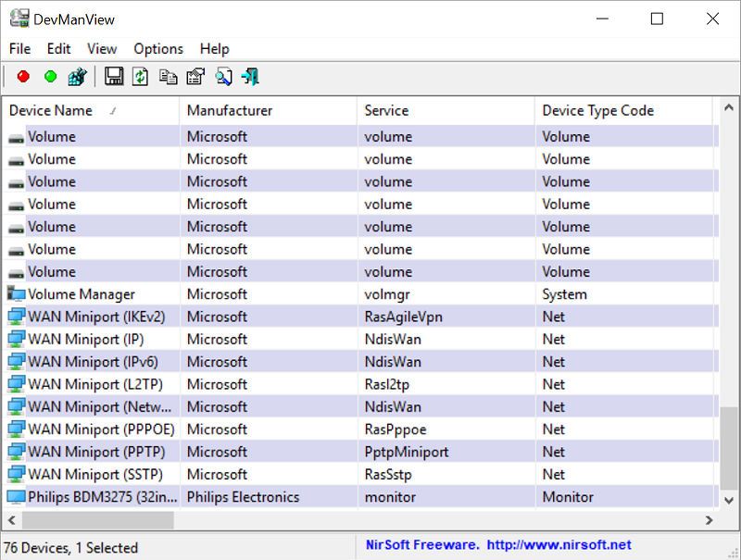
Task: Click the WAN Miniport (L2TP) network icon
Action: (16, 384)
